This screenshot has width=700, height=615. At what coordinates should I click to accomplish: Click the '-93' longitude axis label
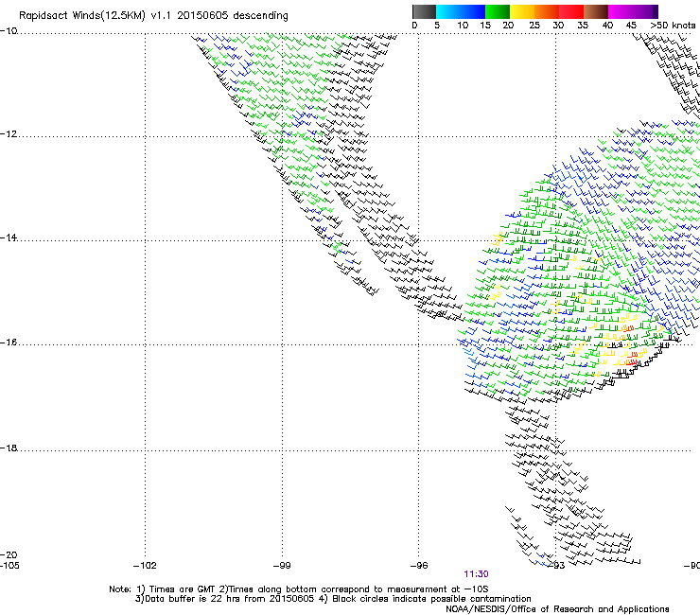coord(557,566)
